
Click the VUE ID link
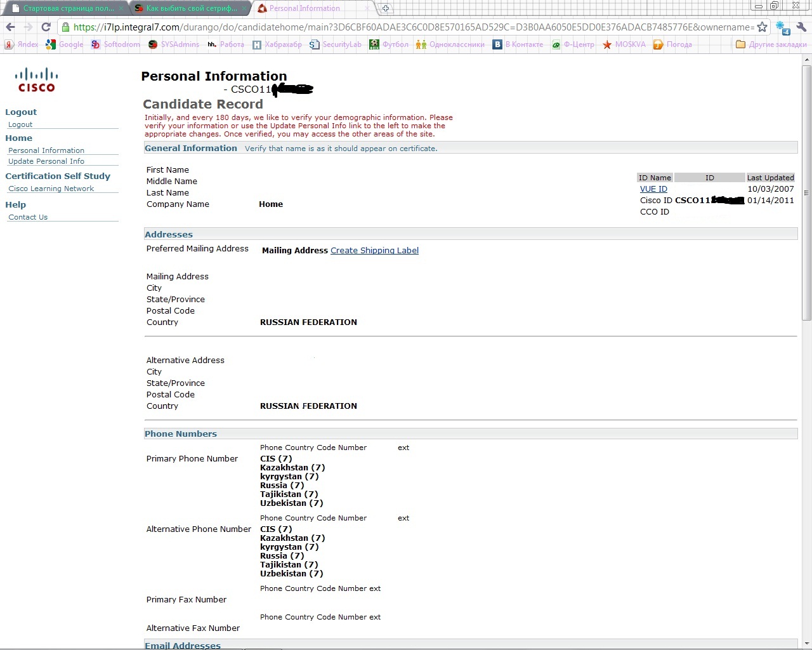(653, 189)
